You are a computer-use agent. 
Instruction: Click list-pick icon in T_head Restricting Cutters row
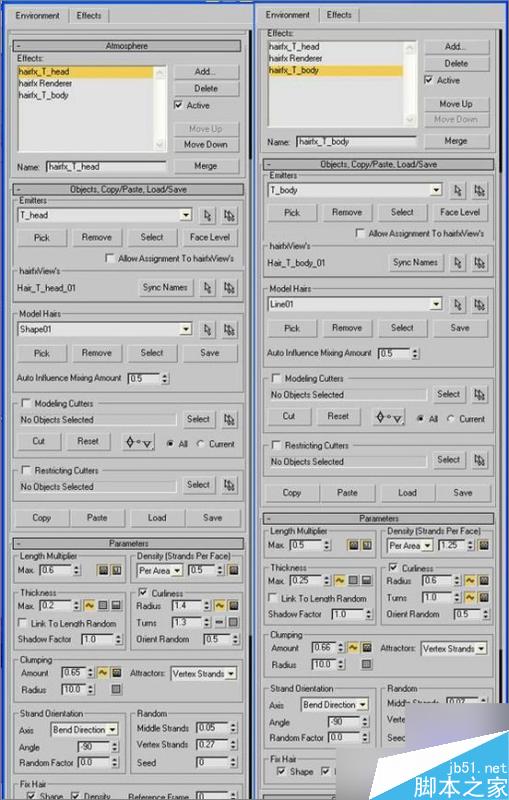(x=229, y=485)
